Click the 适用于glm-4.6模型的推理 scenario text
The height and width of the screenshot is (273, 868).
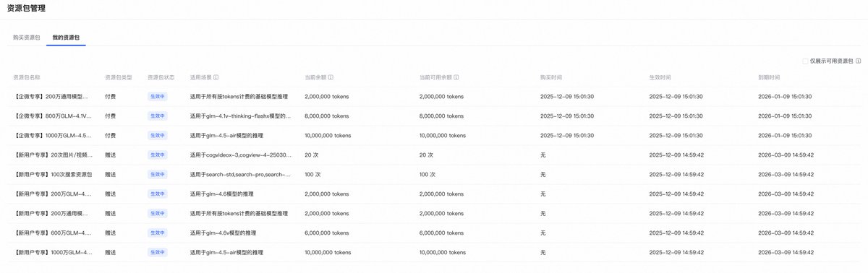[x=223, y=194]
